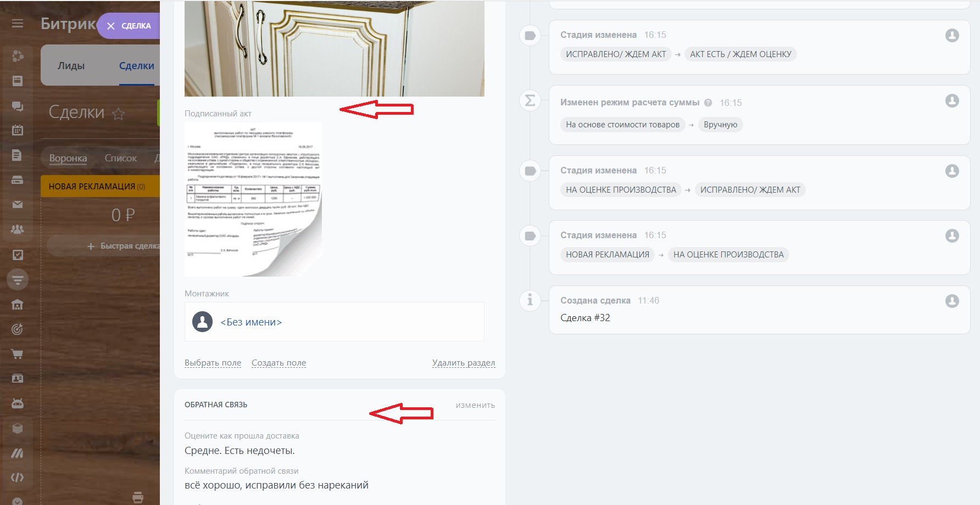Open workgroups from the people icon
The image size is (980, 505).
[x=18, y=229]
